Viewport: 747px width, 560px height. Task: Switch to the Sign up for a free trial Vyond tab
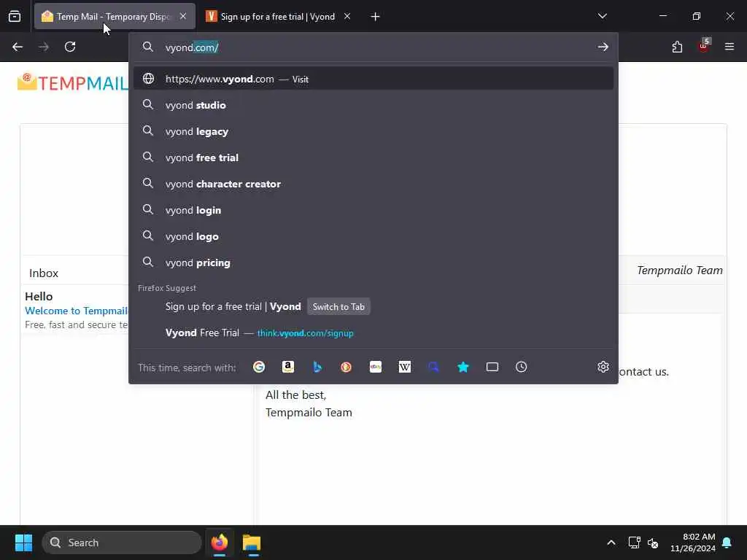pos(279,17)
